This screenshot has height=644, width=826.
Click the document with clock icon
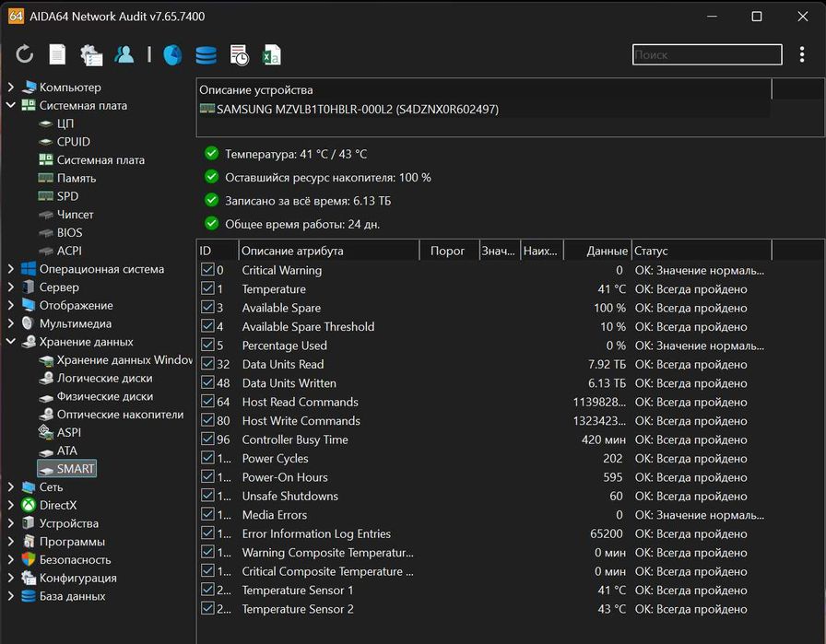point(239,55)
